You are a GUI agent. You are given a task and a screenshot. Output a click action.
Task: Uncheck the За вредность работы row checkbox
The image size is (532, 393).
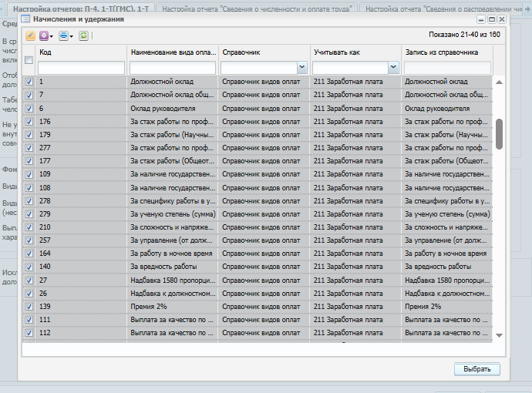click(x=29, y=267)
